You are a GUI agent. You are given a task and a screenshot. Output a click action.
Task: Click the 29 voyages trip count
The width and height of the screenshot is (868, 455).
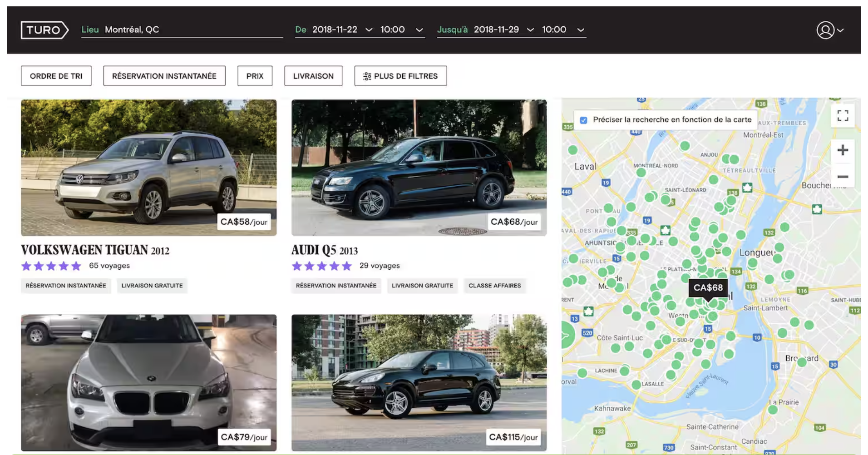pyautogui.click(x=380, y=266)
